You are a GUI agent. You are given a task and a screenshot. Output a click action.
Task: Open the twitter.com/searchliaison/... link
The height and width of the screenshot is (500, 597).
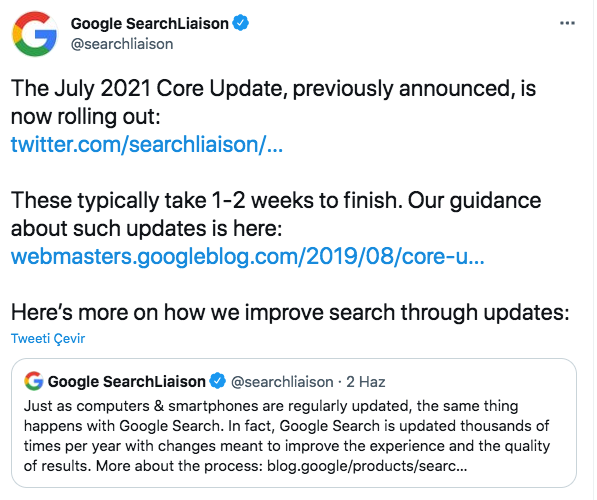[x=147, y=144]
